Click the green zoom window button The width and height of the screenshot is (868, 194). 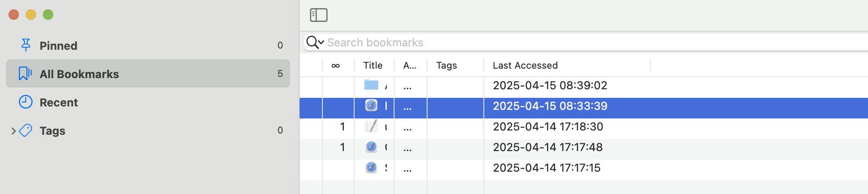click(48, 15)
